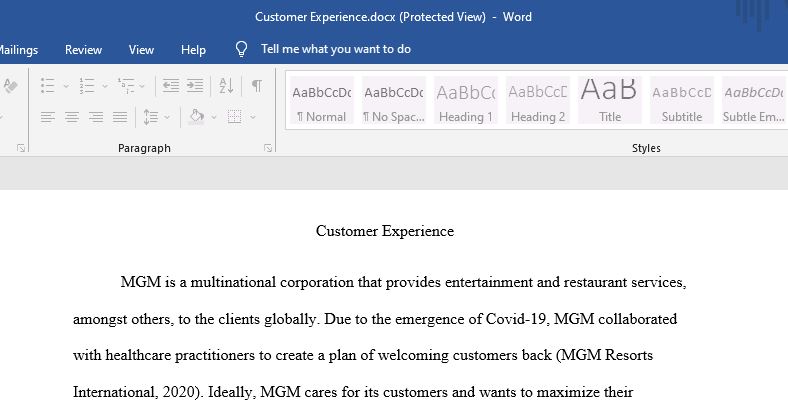Expand the Borders dropdown arrow
The width and height of the screenshot is (788, 408).
[x=253, y=117]
